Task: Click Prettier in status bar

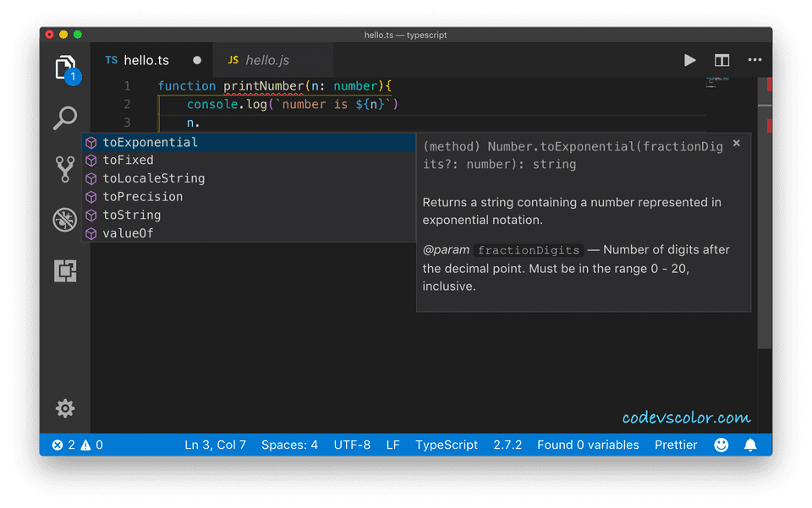Action: [676, 445]
